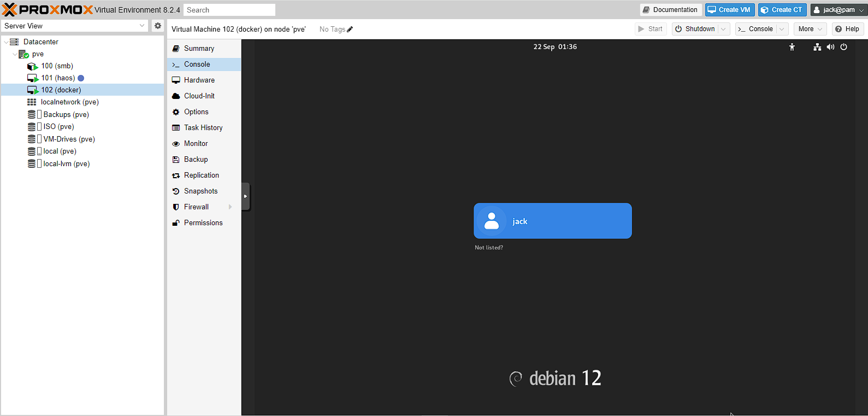The image size is (868, 416).
Task: Click the Documentation button
Action: pyautogui.click(x=671, y=10)
